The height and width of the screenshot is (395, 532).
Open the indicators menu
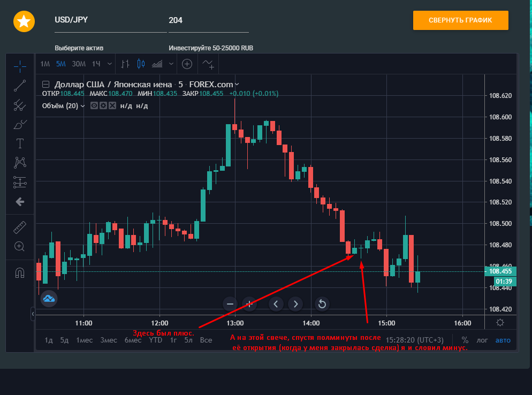pyautogui.click(x=208, y=64)
